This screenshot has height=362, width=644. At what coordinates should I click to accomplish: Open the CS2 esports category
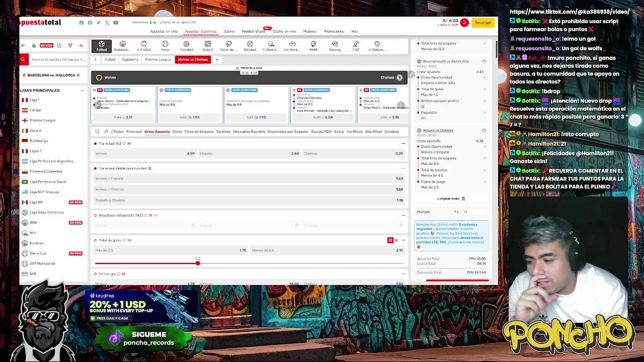[x=356, y=46]
